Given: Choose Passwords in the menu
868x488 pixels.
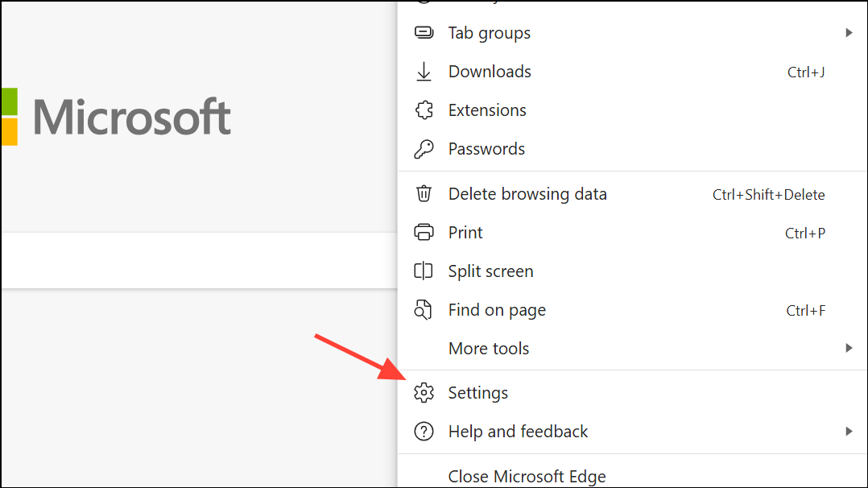Looking at the screenshot, I should pos(633,149).
